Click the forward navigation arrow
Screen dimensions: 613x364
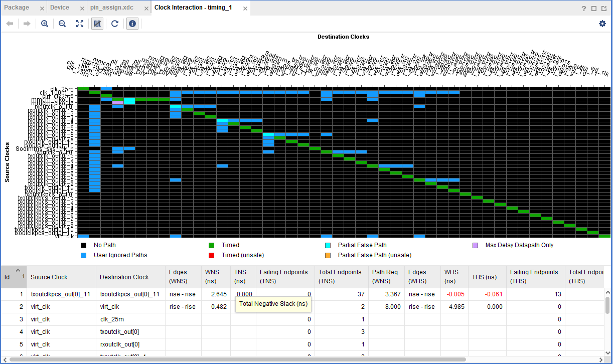(27, 24)
